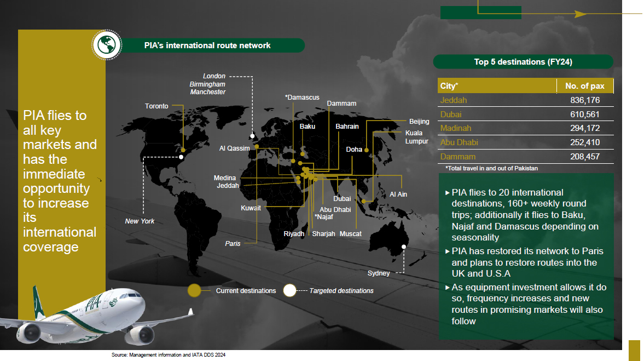The height and width of the screenshot is (361, 644).
Task: Click the *Damascus map label
Action: (x=302, y=97)
